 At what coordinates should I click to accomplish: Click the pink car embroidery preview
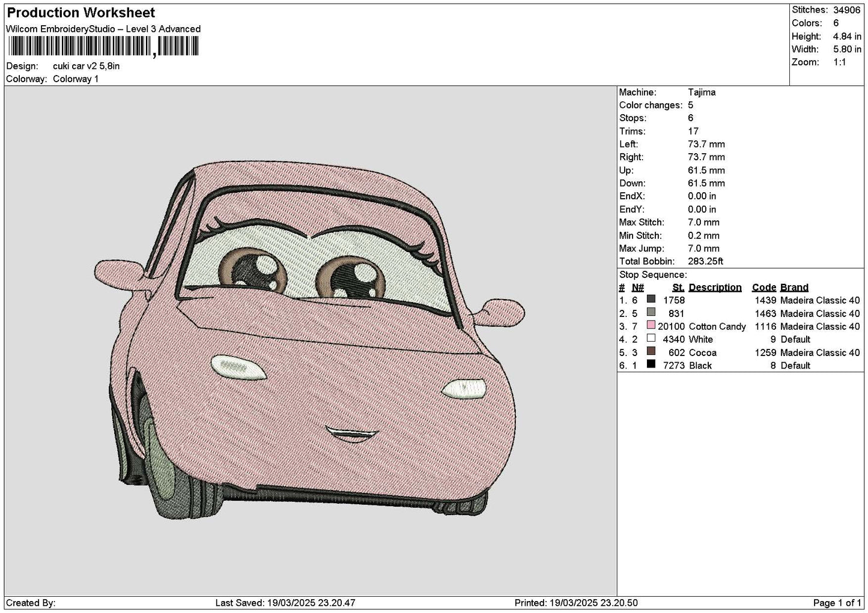pyautogui.click(x=310, y=341)
